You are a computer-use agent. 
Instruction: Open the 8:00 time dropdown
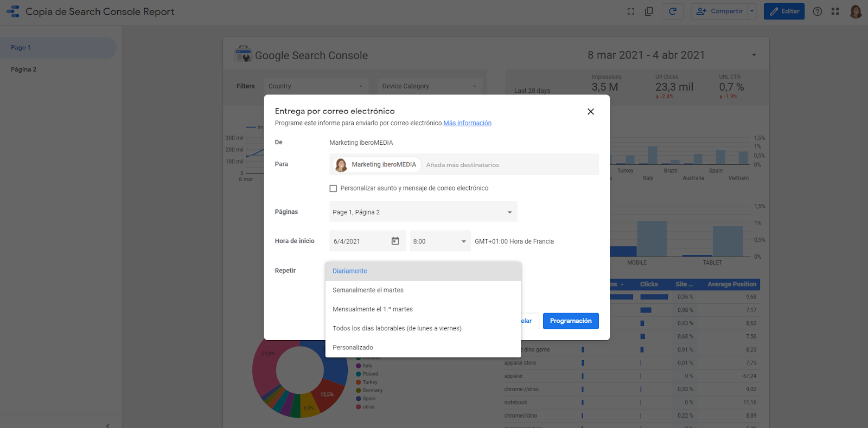tap(441, 241)
